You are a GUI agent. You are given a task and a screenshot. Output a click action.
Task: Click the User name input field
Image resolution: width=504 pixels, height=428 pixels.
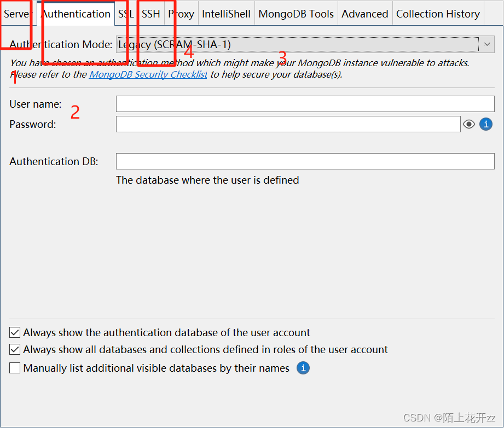click(305, 104)
